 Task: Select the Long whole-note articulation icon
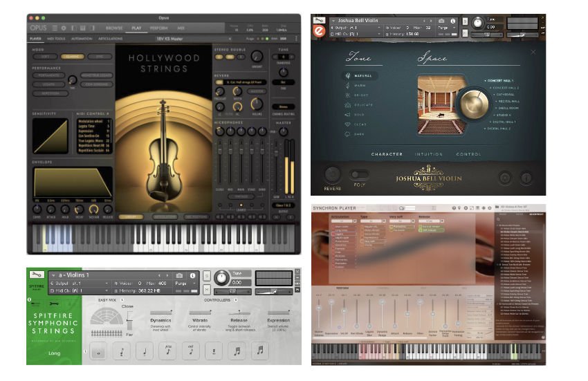coord(99,352)
